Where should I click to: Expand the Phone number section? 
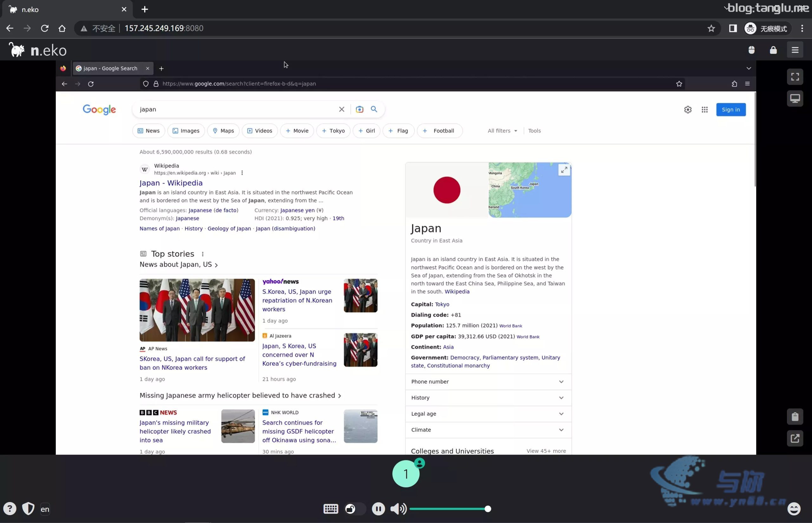tap(488, 382)
